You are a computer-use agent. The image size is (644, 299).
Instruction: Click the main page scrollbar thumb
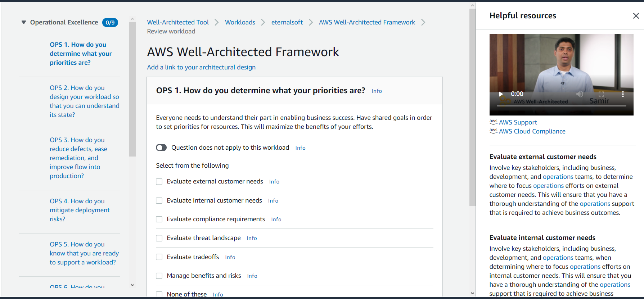[x=473, y=107]
